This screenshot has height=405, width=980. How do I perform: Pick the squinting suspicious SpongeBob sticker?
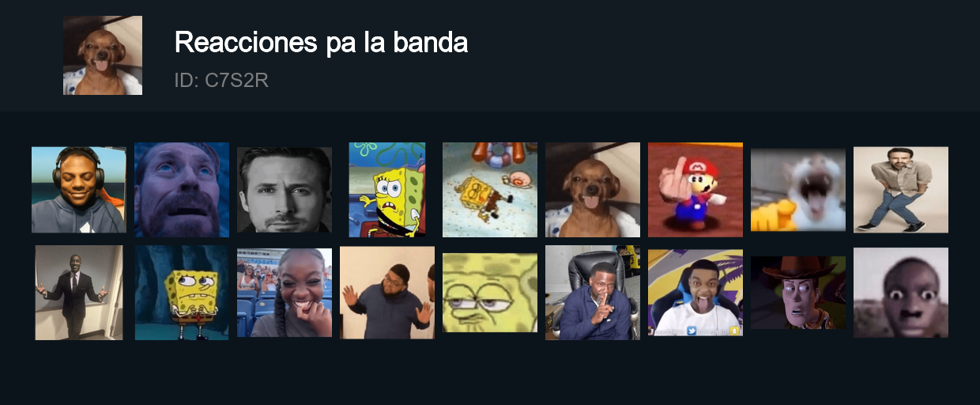pyautogui.click(x=490, y=293)
